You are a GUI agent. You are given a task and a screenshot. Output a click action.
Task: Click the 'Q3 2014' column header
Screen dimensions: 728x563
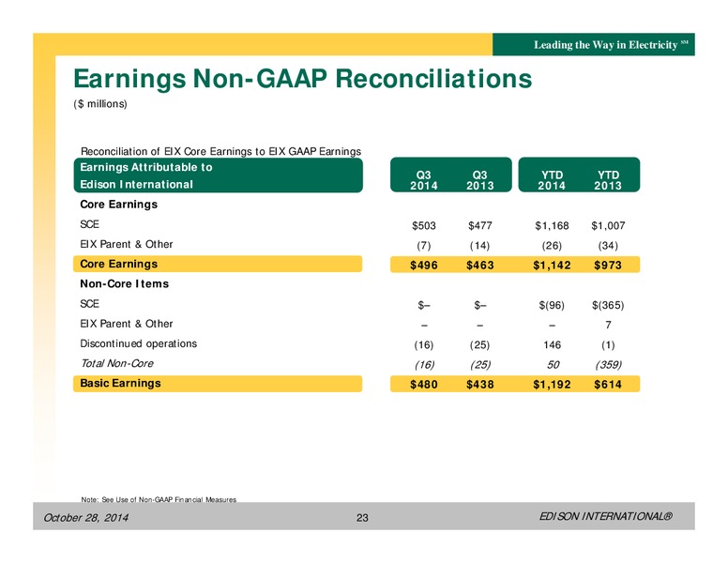pyautogui.click(x=424, y=180)
